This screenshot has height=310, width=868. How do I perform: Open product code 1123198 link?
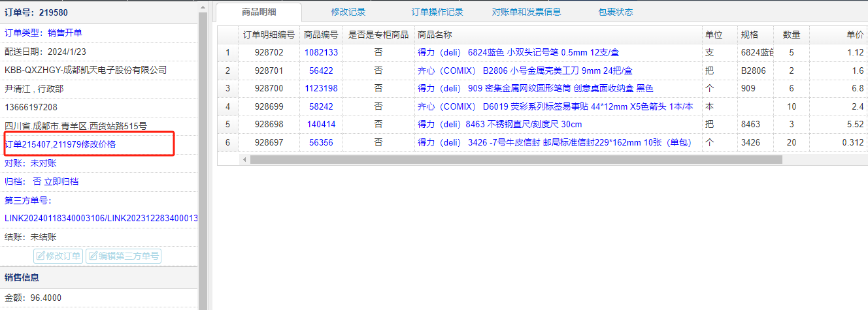[321, 88]
